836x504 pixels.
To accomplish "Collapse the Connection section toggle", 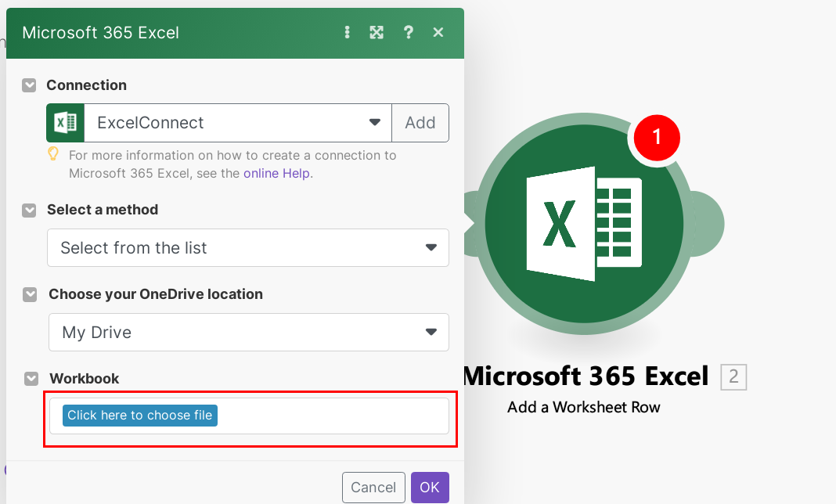I will [29, 85].
